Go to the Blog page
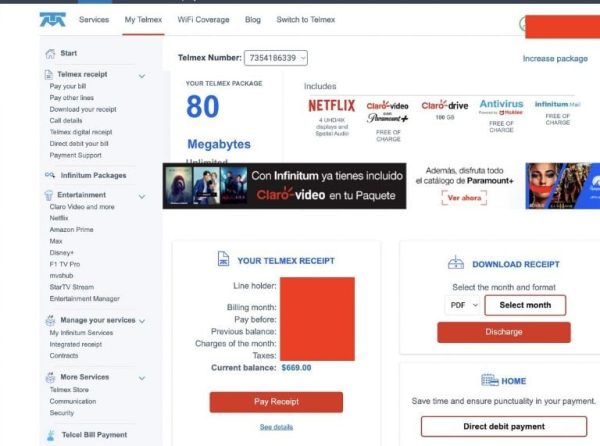 click(x=253, y=20)
